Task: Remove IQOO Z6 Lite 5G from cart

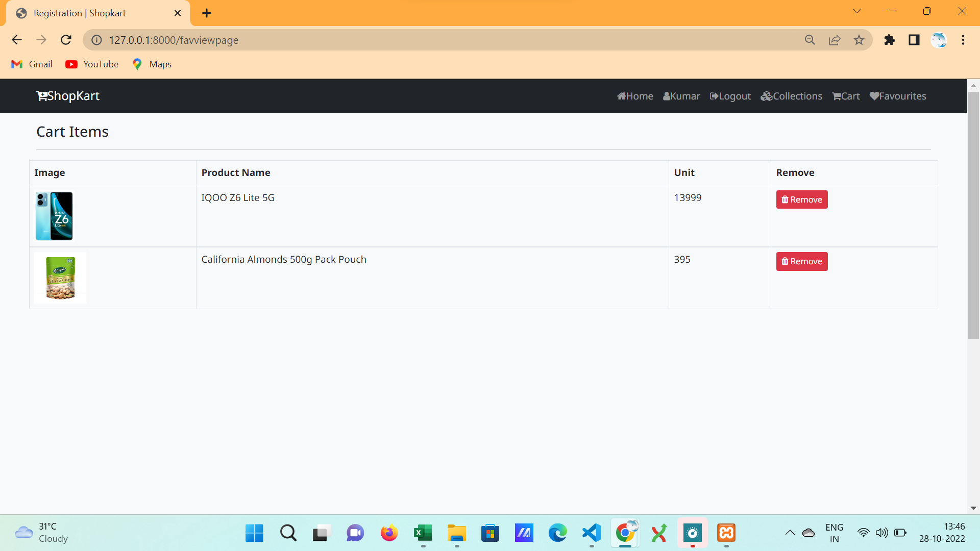Action: pyautogui.click(x=801, y=199)
